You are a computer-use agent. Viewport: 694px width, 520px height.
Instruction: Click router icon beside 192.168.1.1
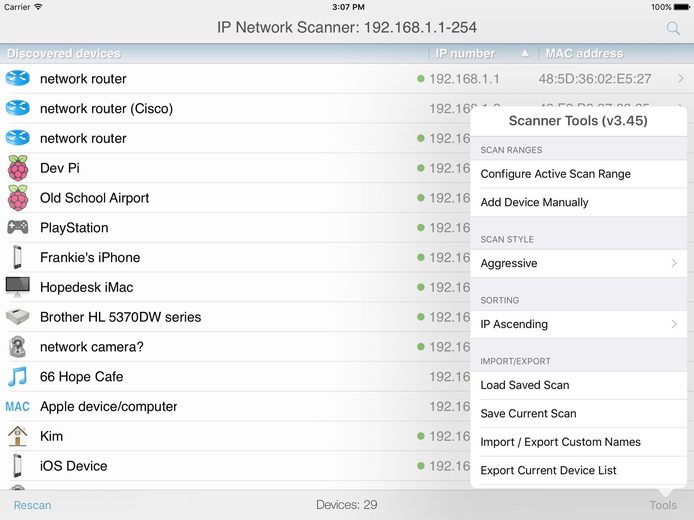pos(18,78)
